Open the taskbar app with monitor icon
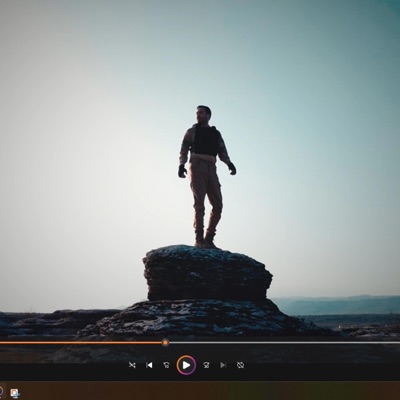The width and height of the screenshot is (400, 400). [x=15, y=393]
